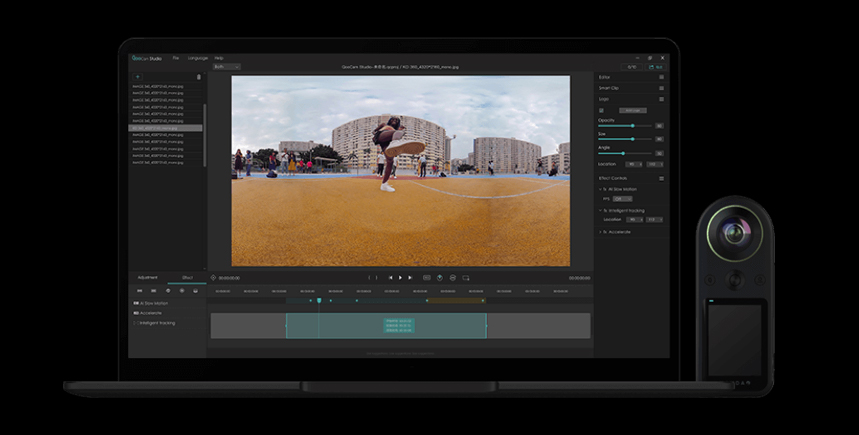Jump to previous frame button
The width and height of the screenshot is (859, 435).
[391, 278]
